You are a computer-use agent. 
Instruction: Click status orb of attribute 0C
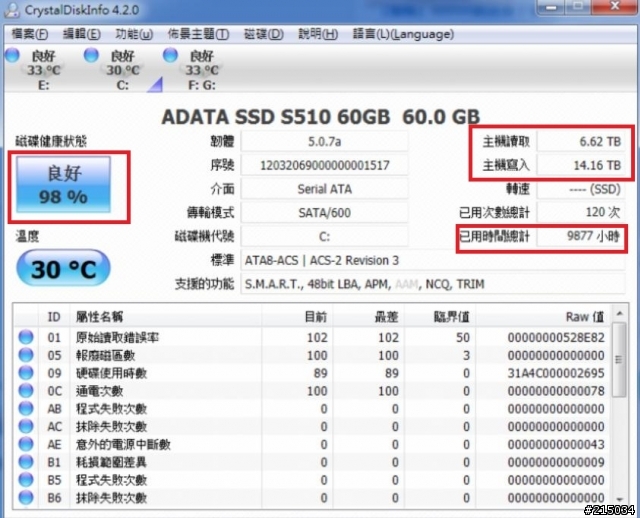[26, 391]
